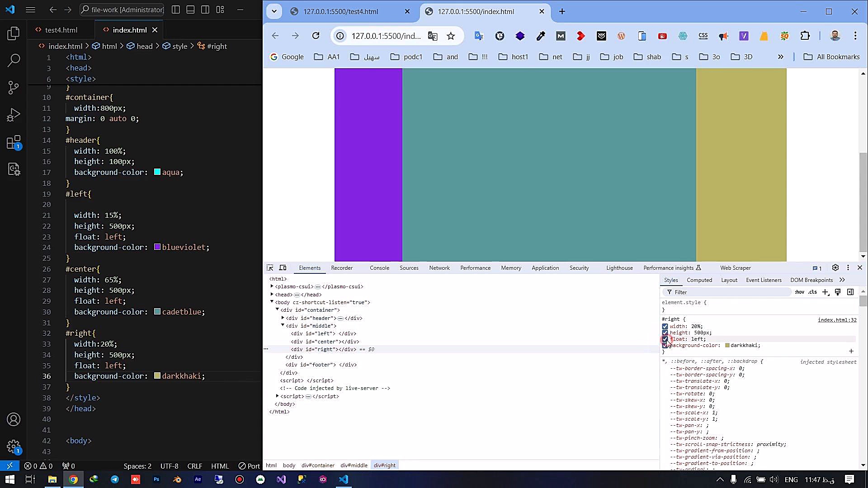
Task: Toggle the primary side bar layout icon
Action: click(176, 9)
